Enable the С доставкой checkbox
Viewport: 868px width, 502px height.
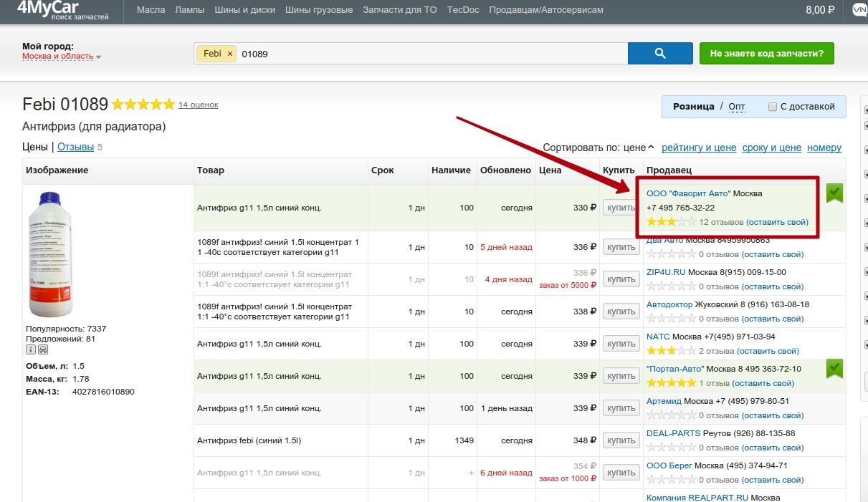pos(773,107)
